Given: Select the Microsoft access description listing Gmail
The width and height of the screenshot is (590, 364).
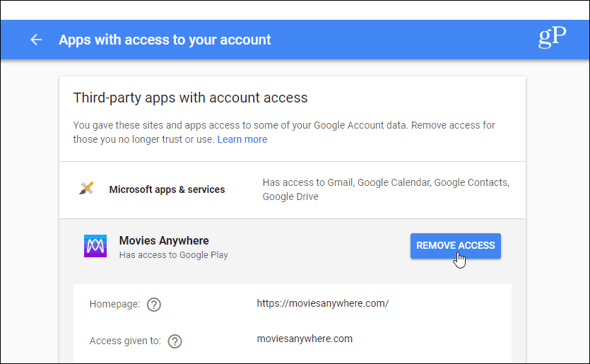Looking at the screenshot, I should [386, 189].
